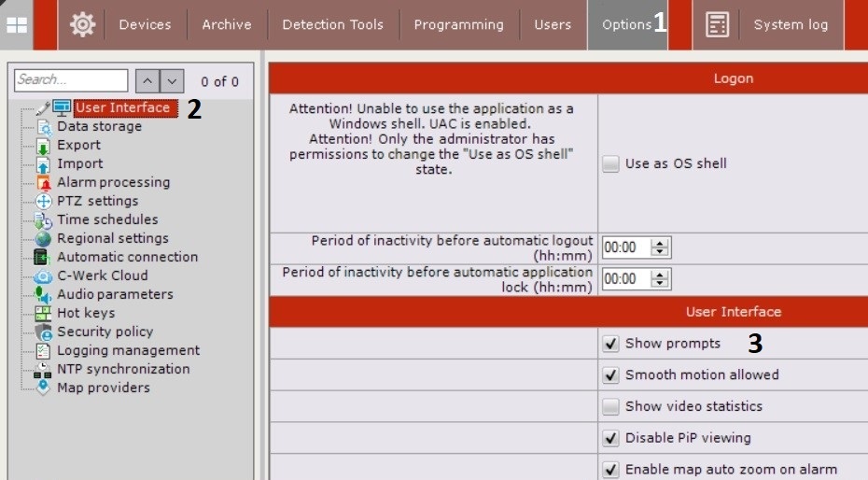Click the PTZ settings icon
Screen dimensions: 868x480
[x=43, y=201]
